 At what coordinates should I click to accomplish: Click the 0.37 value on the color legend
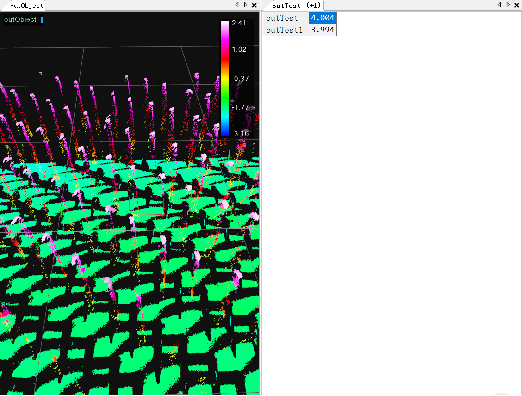click(x=241, y=79)
